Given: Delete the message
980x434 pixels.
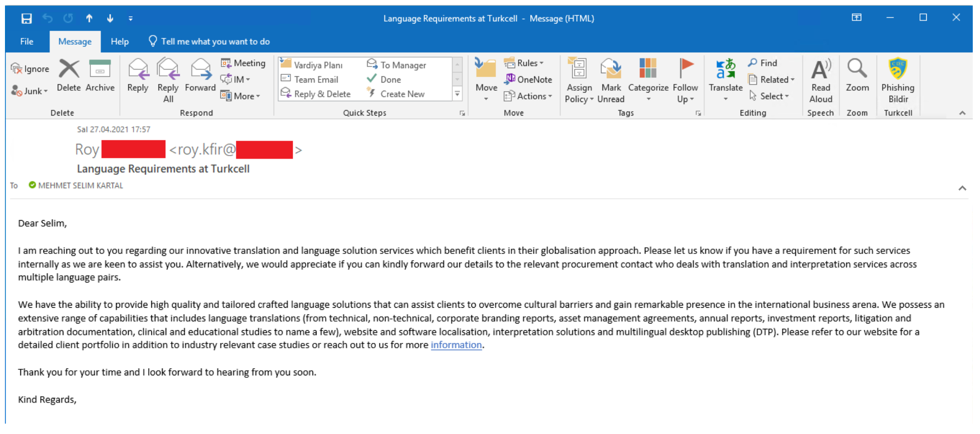Looking at the screenshot, I should click(x=69, y=75).
